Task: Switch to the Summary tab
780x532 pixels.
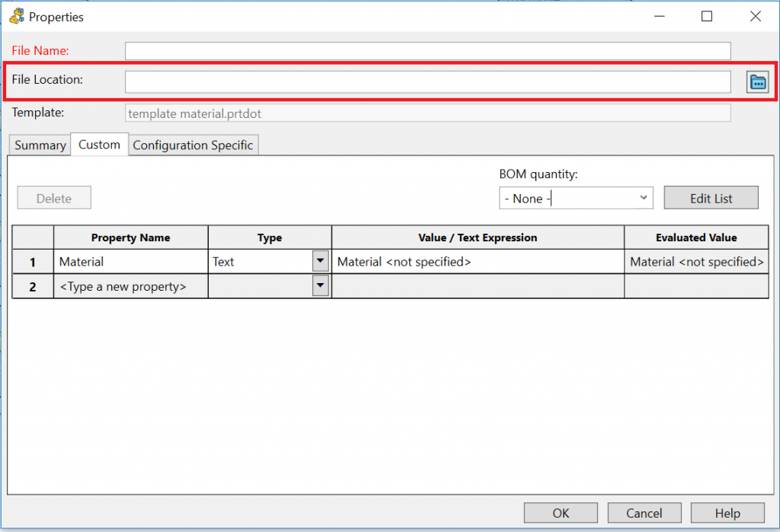Action: click(x=40, y=145)
